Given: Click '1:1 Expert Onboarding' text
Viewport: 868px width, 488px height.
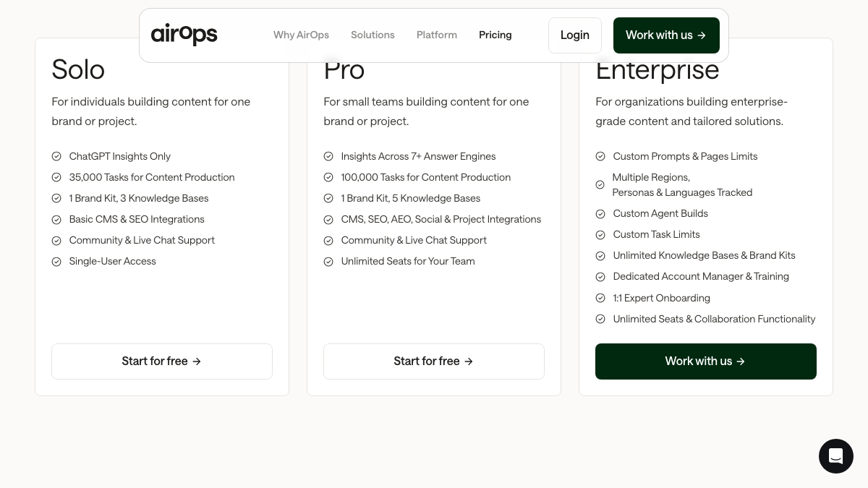Looking at the screenshot, I should 662,298.
